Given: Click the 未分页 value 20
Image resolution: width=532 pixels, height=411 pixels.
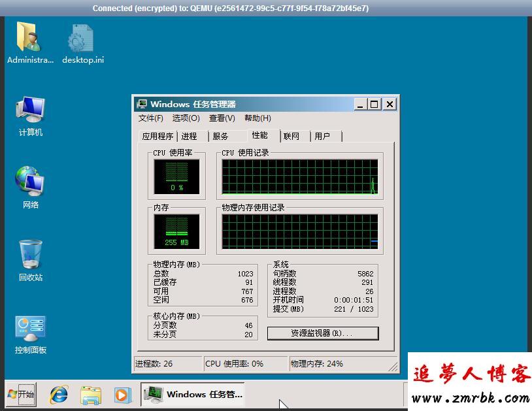Looking at the screenshot, I should [249, 335].
